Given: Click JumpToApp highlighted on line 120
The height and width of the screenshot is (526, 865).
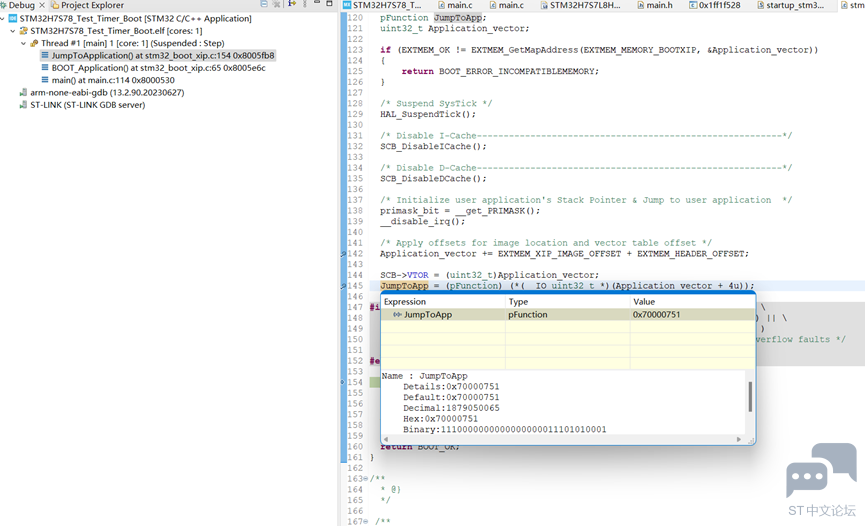Looking at the screenshot, I should tap(457, 18).
